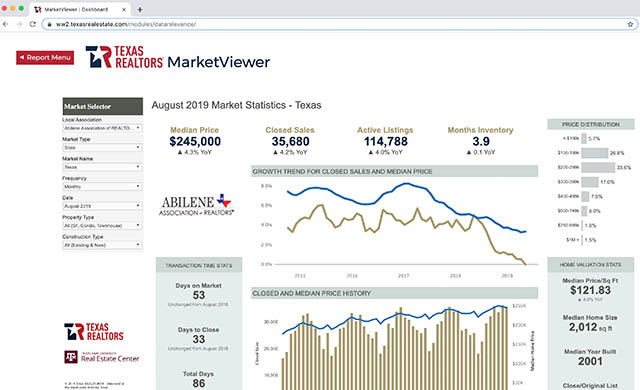Bookmark page with star icon

[x=630, y=24]
